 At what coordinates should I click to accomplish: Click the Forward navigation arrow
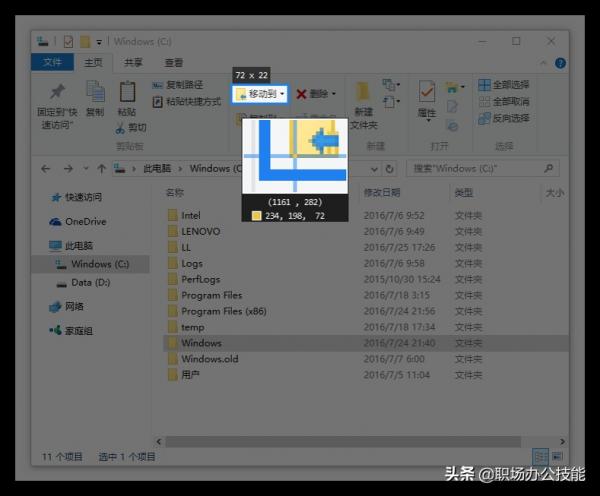click(68, 169)
